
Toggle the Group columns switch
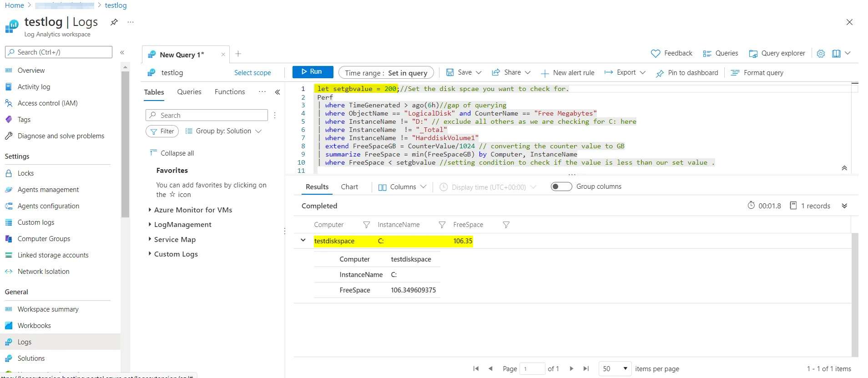[561, 186]
